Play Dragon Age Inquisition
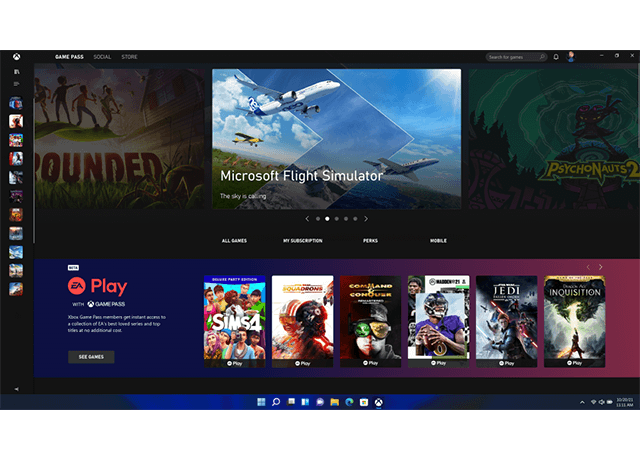640x460 pixels. (x=574, y=363)
